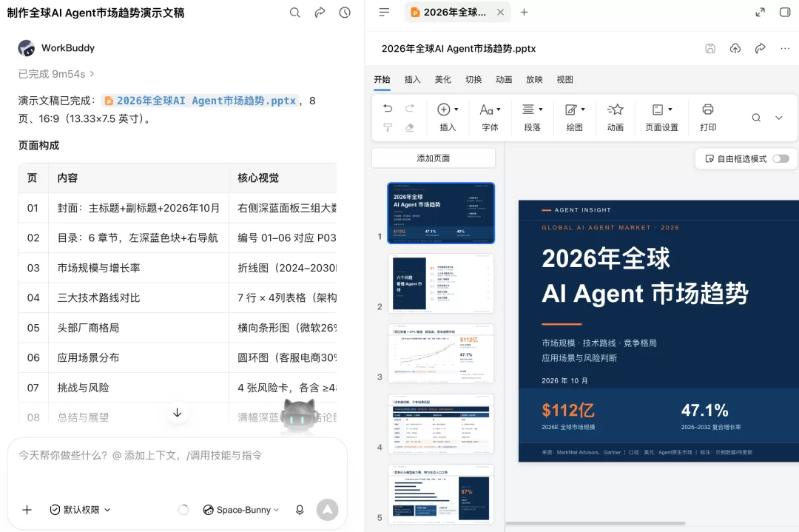The width and height of the screenshot is (799, 532).
Task: Open the 2026年全球AI Agent市场趋势.pptx link
Action: (200, 101)
